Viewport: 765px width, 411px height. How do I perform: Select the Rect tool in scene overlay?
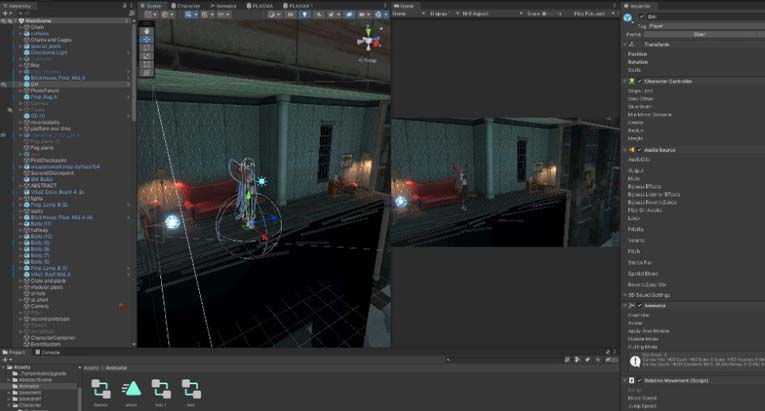147,64
